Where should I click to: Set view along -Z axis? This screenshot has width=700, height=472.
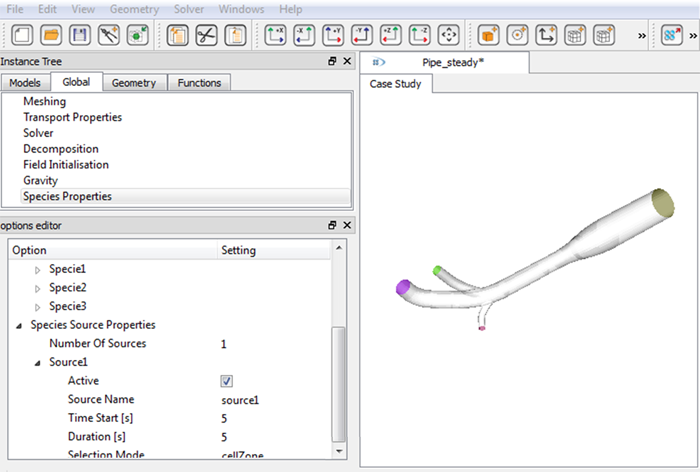(x=420, y=36)
